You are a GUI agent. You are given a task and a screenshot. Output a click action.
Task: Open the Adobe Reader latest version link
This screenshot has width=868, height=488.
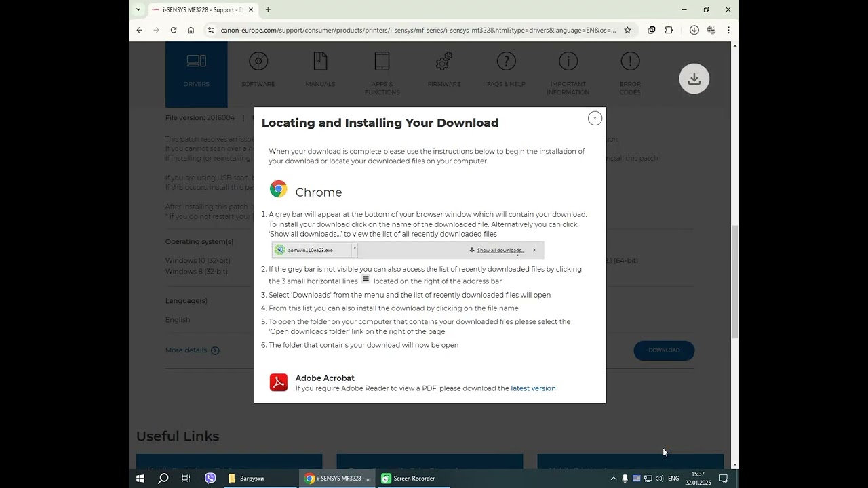pyautogui.click(x=533, y=388)
